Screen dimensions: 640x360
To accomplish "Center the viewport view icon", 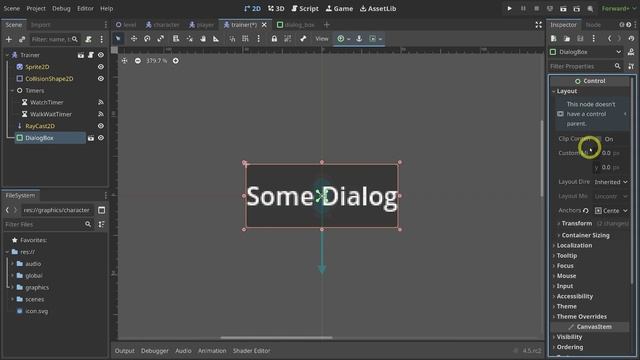I will pyautogui.click(x=124, y=60).
